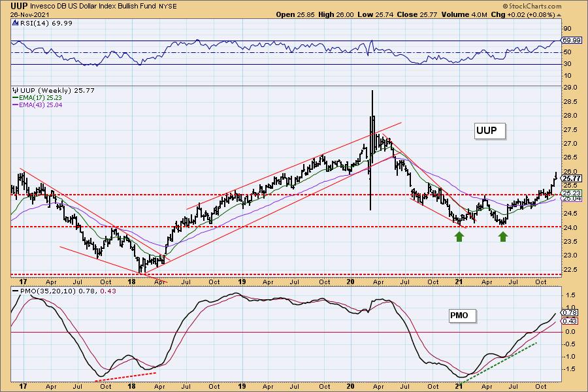Click the PMO annotation box in lower panel
The width and height of the screenshot is (588, 392).
pos(459,316)
